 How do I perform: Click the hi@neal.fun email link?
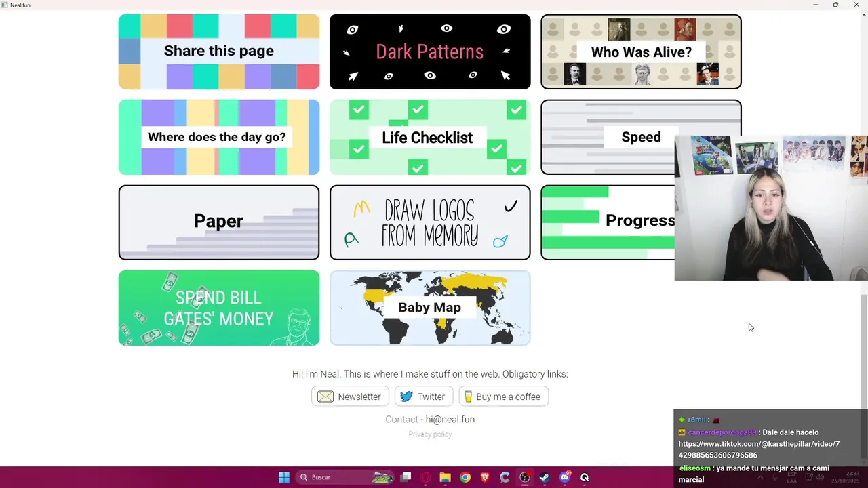point(450,420)
